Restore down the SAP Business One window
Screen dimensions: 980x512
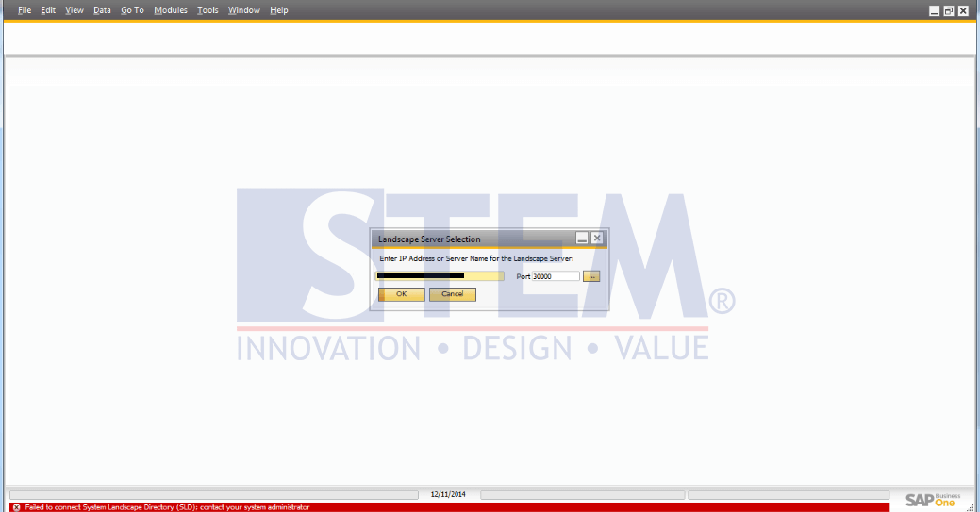[949, 10]
